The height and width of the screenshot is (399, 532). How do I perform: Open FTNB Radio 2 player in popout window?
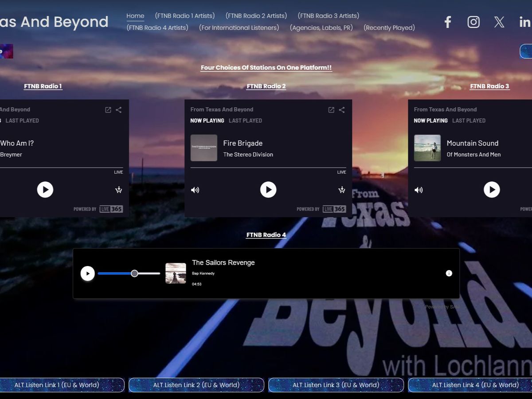point(331,110)
